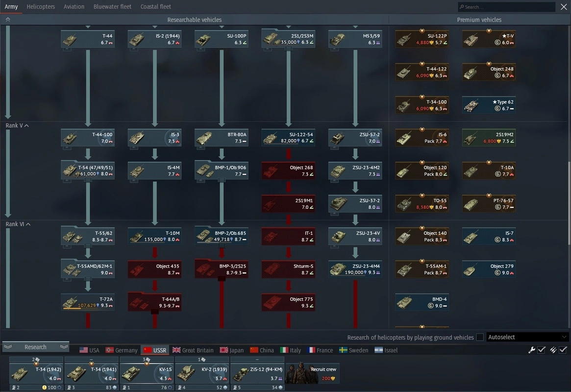Toggle research helicopters by ground vehicles checkbox
Image resolution: width=571 pixels, height=392 pixels.
(x=480, y=337)
